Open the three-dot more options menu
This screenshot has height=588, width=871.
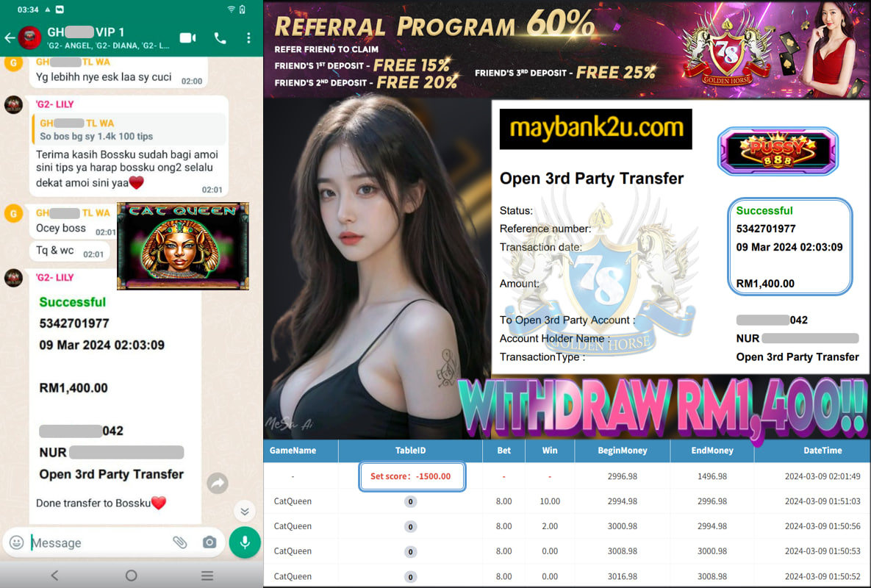[x=248, y=37]
